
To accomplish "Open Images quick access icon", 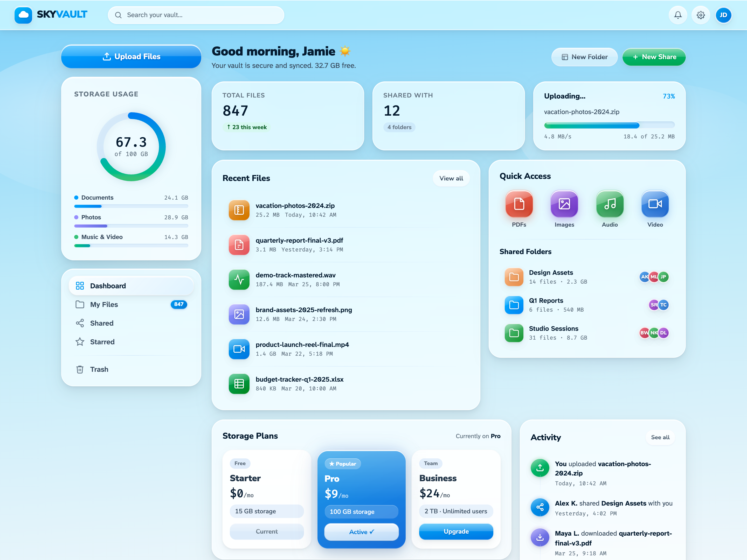I will click(564, 204).
